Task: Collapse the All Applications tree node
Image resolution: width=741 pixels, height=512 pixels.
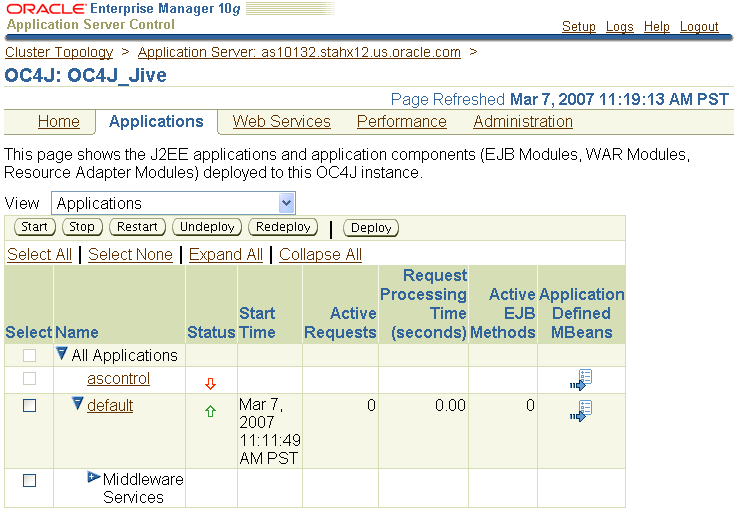Action: [x=61, y=353]
